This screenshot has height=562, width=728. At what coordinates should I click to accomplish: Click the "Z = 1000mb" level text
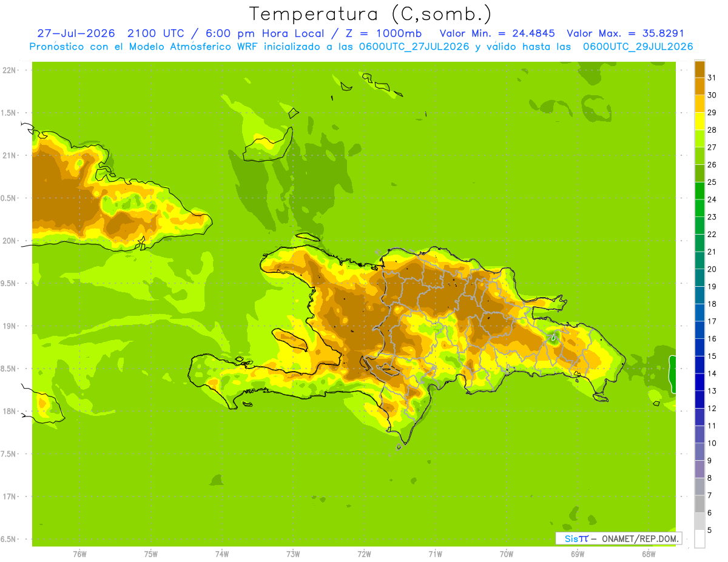381,33
